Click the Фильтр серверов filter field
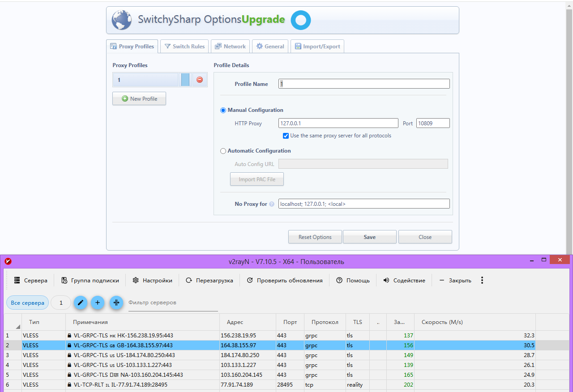 (x=173, y=303)
